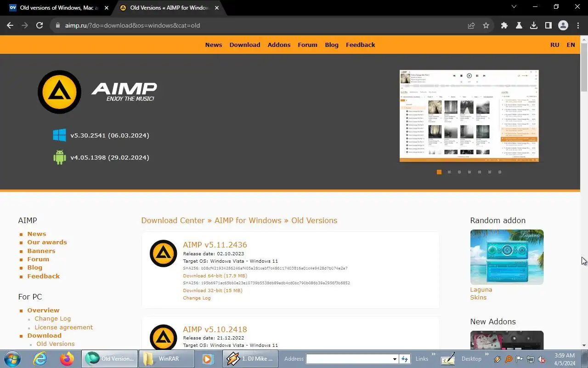Open the browser downloads icon
The height and width of the screenshot is (368, 588).
(534, 26)
